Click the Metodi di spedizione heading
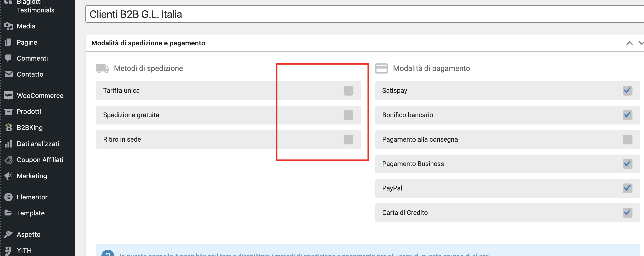The image size is (644, 256). pos(148,68)
